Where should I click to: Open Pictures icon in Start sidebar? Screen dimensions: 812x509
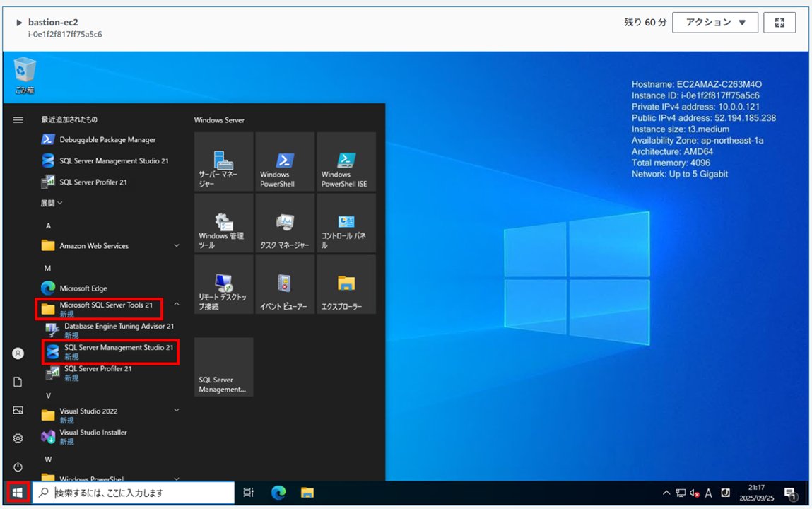(x=18, y=410)
